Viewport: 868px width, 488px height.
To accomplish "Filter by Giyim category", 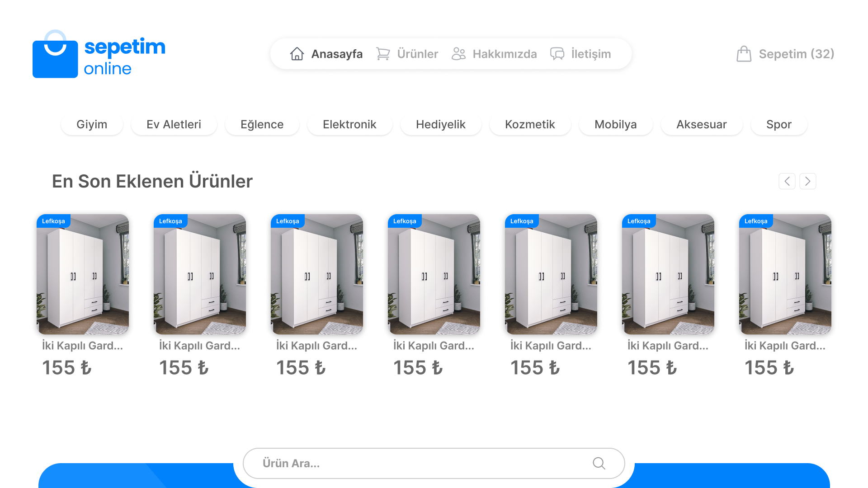I will 92,124.
